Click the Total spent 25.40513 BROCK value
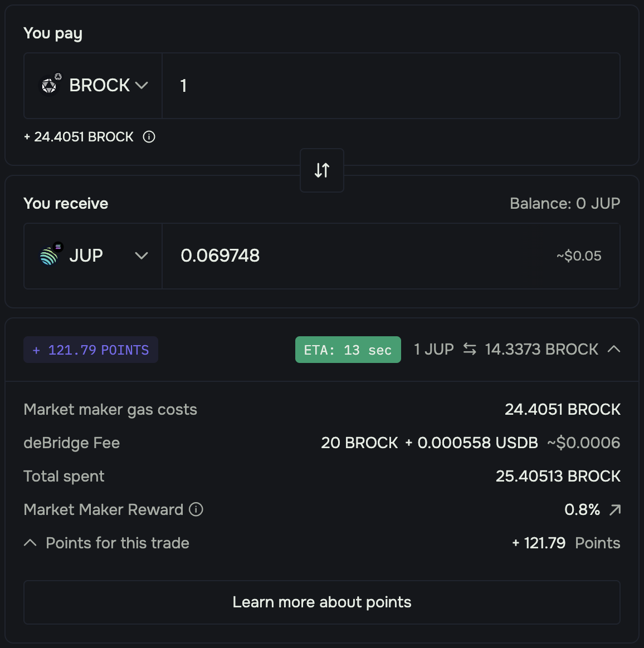The width and height of the screenshot is (644, 648). pyautogui.click(x=558, y=477)
